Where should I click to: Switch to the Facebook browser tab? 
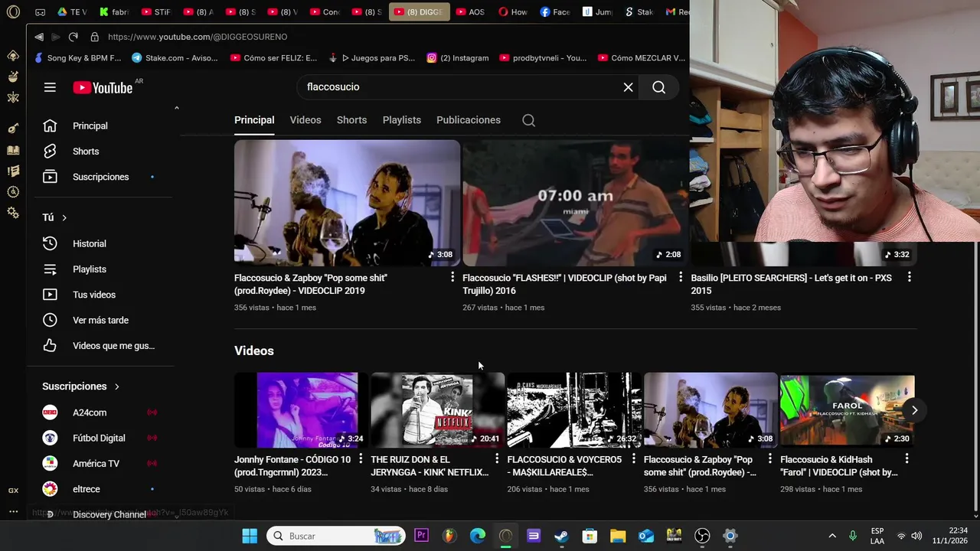tap(555, 12)
